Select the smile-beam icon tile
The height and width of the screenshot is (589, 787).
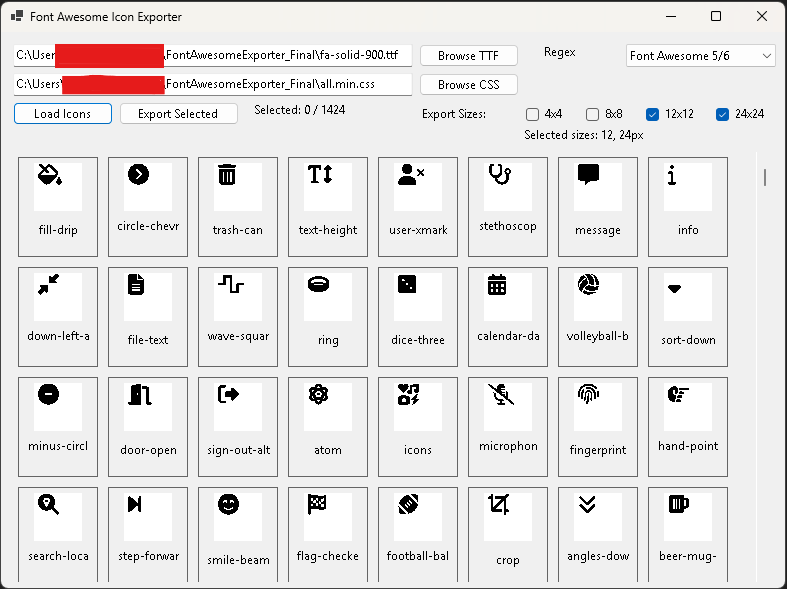coord(238,534)
